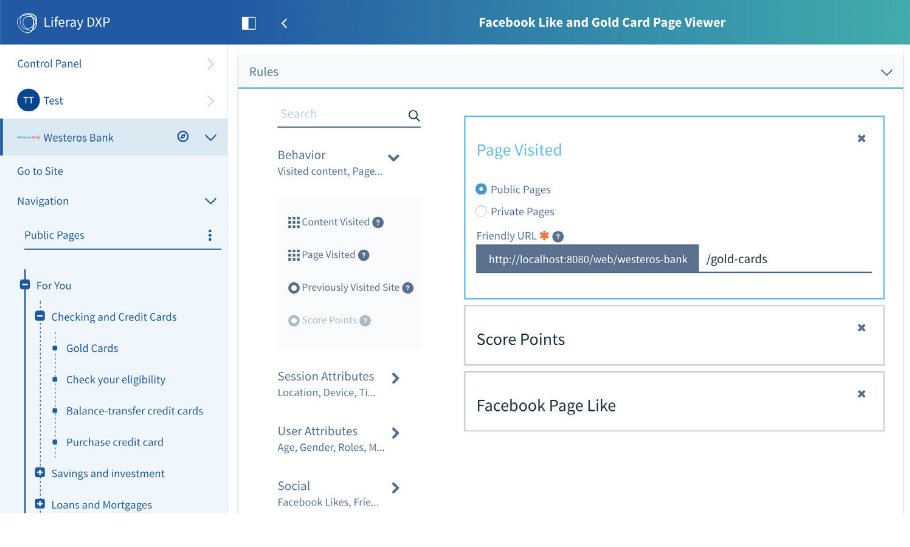Click the Facebook Like and Gold Card title
This screenshot has height=547, width=910.
click(602, 23)
